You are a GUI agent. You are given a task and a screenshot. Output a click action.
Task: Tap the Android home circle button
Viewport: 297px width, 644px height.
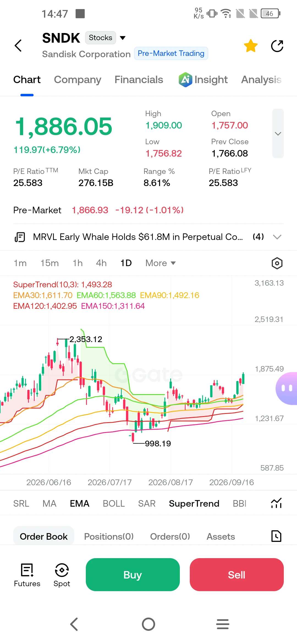[x=148, y=624]
